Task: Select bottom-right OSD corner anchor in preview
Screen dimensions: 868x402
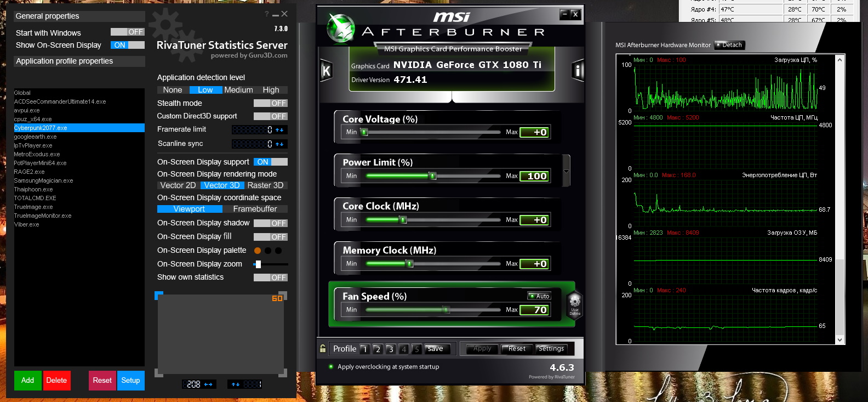Action: [283, 373]
